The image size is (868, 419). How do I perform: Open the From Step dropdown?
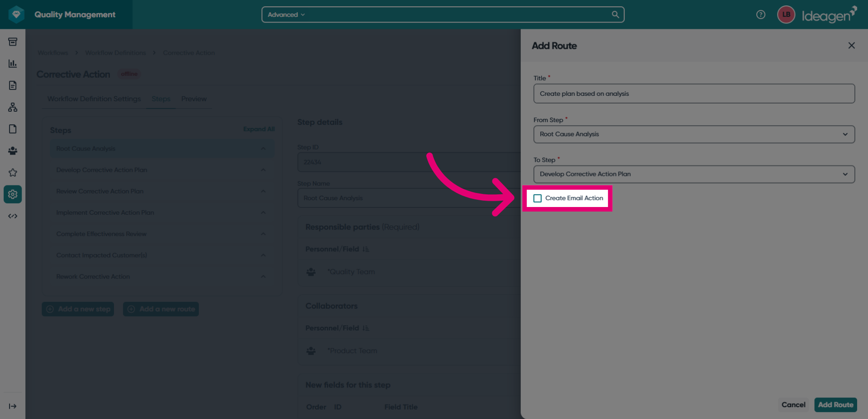pyautogui.click(x=694, y=134)
